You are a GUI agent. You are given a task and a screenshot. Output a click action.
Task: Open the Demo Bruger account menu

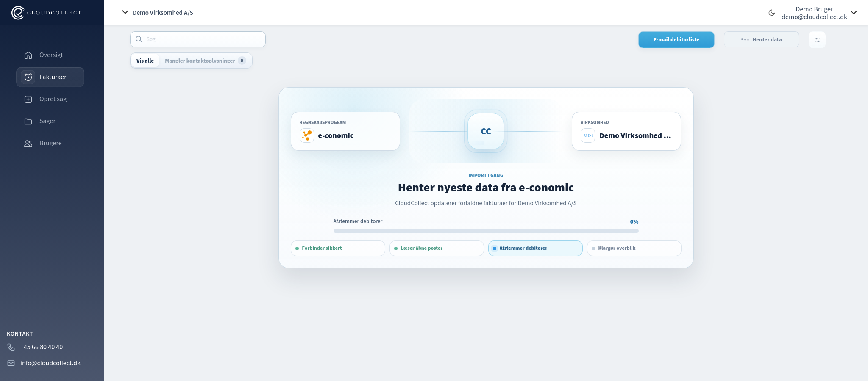point(819,13)
